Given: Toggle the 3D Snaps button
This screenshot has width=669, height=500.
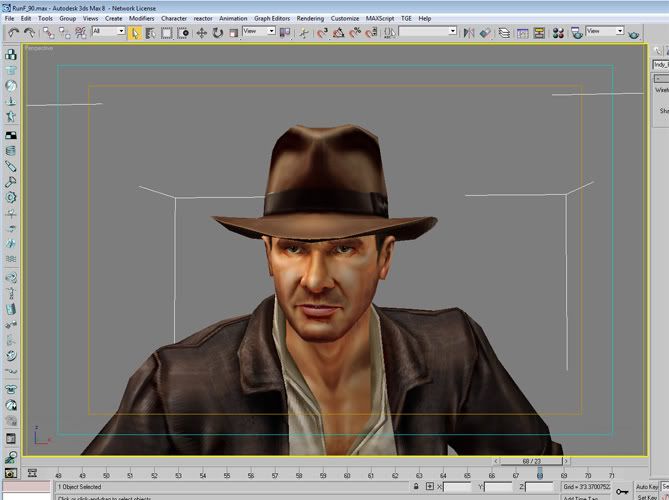Looking at the screenshot, I should 323,33.
